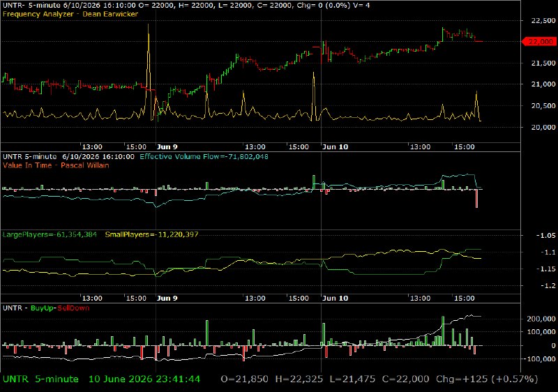Click the -1.05 axis label in players pane
Image resolution: width=558 pixels, height=392 pixels.
point(545,236)
